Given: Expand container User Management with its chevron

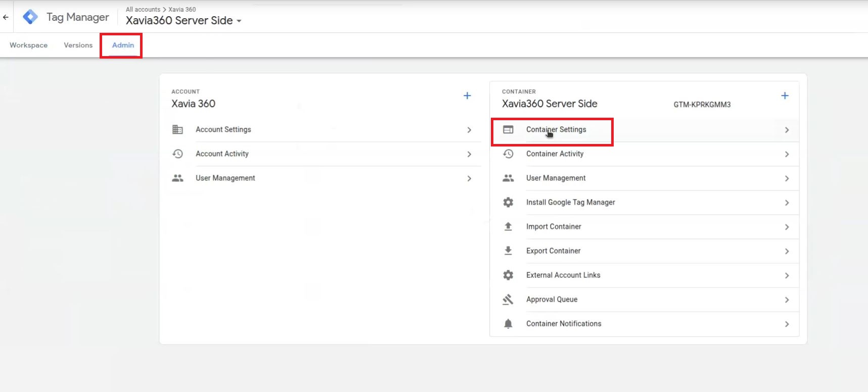Looking at the screenshot, I should coord(787,178).
